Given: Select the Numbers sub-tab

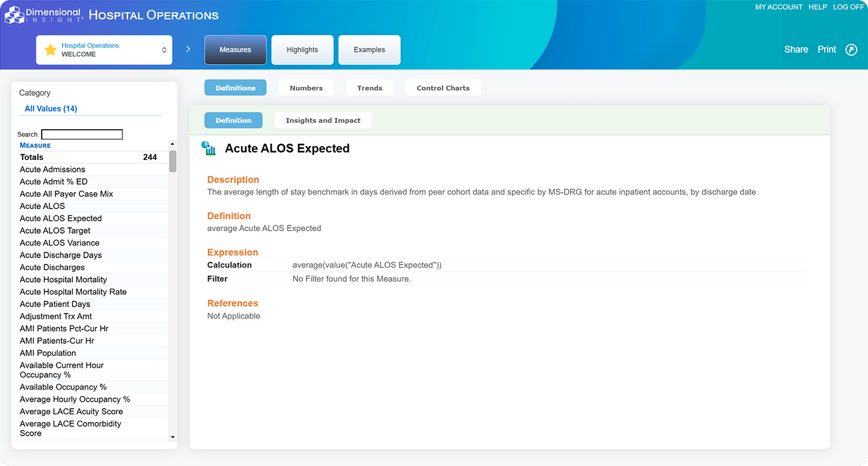Looking at the screenshot, I should click(306, 88).
